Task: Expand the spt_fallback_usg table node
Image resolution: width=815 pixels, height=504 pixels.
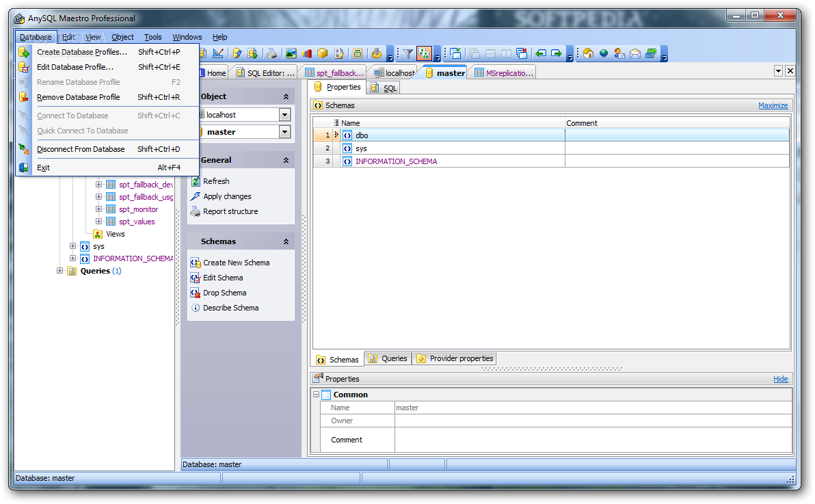Action: tap(98, 196)
